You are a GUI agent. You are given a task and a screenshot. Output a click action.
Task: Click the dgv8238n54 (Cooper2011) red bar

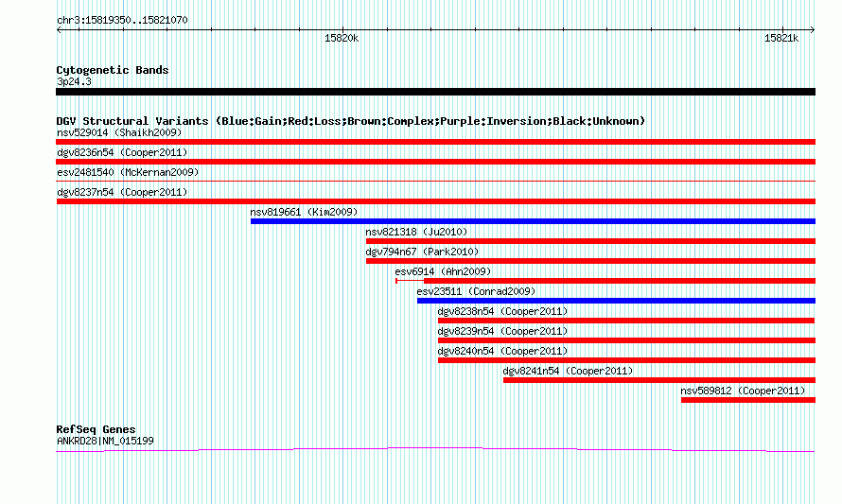pos(626,321)
